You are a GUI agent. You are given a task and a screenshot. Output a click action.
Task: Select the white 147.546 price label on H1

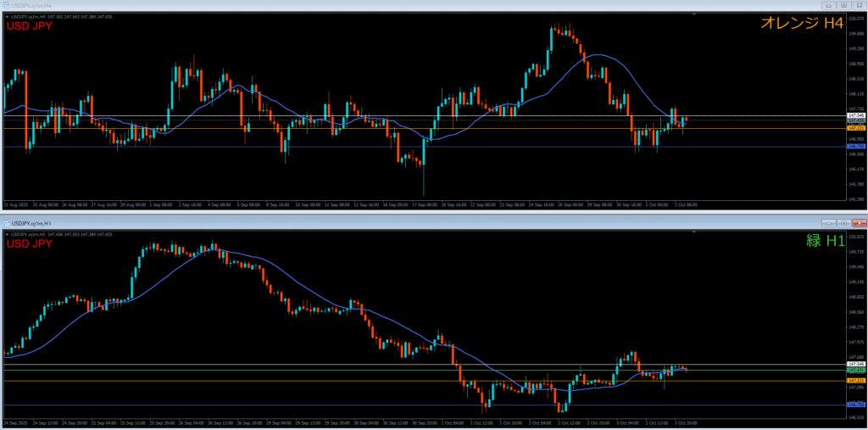856,364
